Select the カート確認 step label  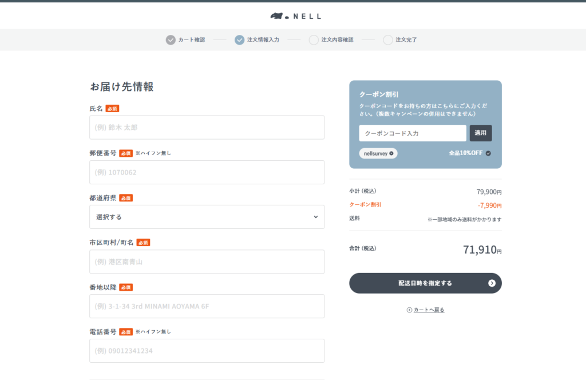click(191, 40)
